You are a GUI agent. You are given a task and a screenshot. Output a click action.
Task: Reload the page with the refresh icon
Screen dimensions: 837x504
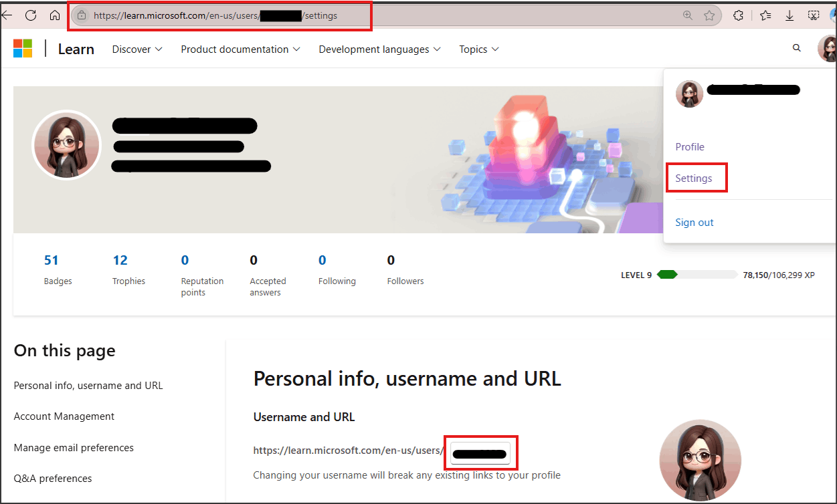31,15
